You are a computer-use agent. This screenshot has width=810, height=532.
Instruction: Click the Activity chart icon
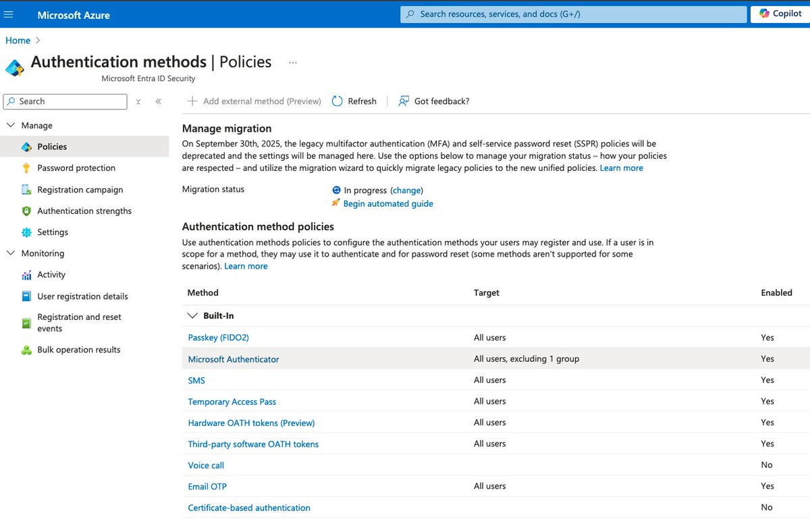point(26,275)
